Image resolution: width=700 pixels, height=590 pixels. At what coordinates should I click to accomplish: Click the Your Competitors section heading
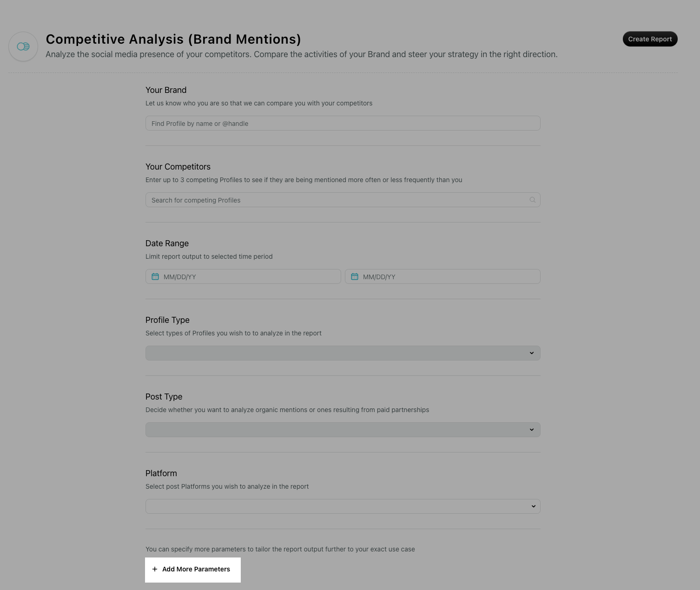click(x=178, y=167)
